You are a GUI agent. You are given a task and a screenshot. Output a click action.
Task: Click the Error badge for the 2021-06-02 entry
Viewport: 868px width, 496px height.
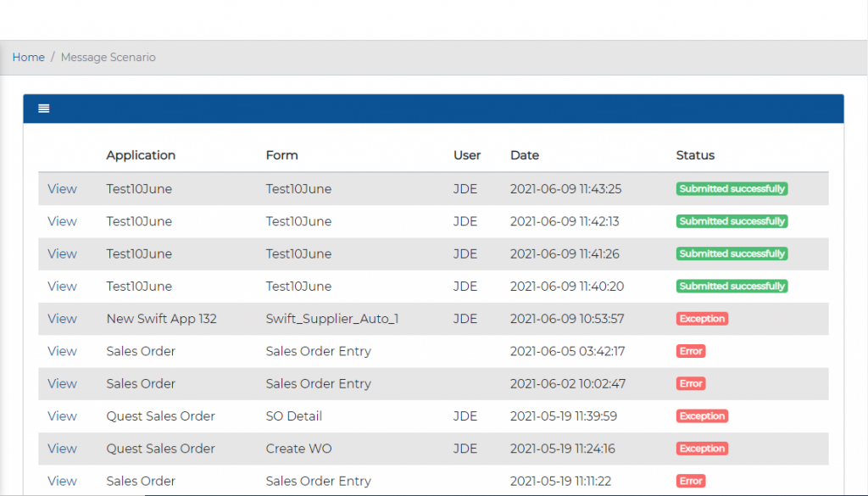690,383
